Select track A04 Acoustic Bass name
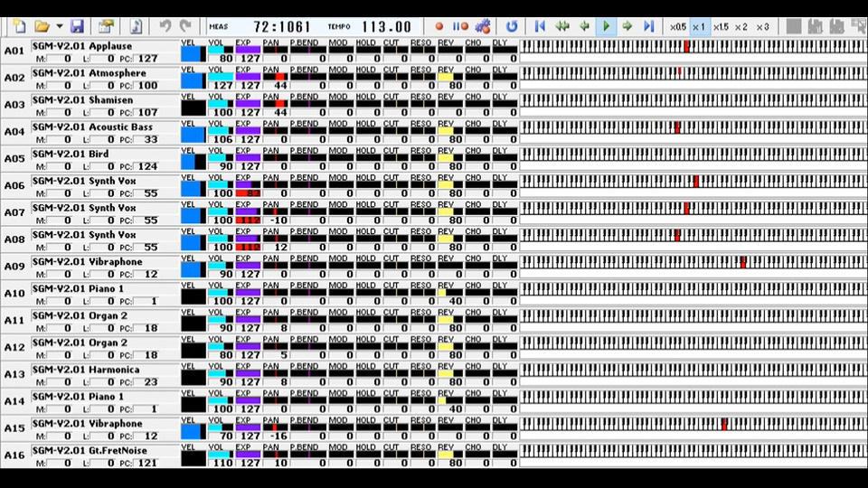Screen dimensions: 868x488 [92, 127]
